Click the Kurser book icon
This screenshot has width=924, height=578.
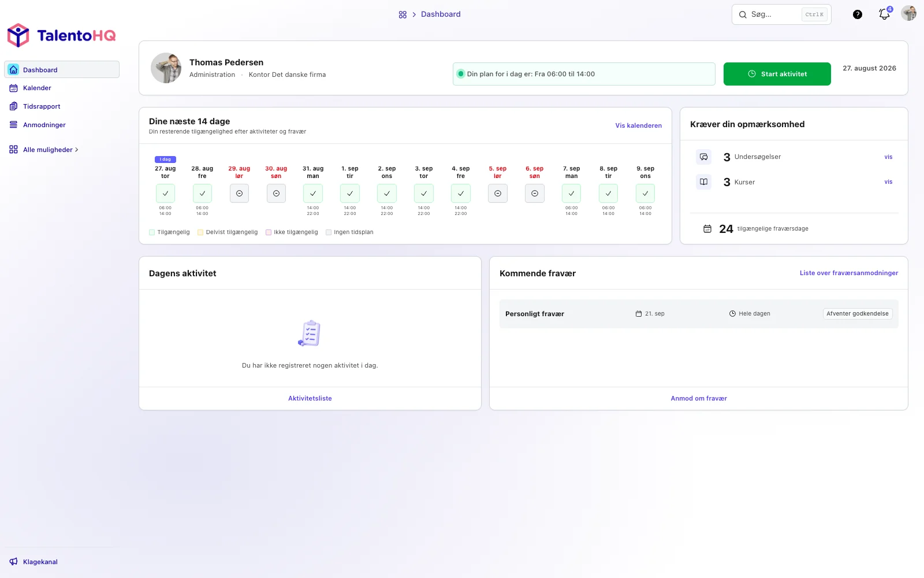pos(703,181)
